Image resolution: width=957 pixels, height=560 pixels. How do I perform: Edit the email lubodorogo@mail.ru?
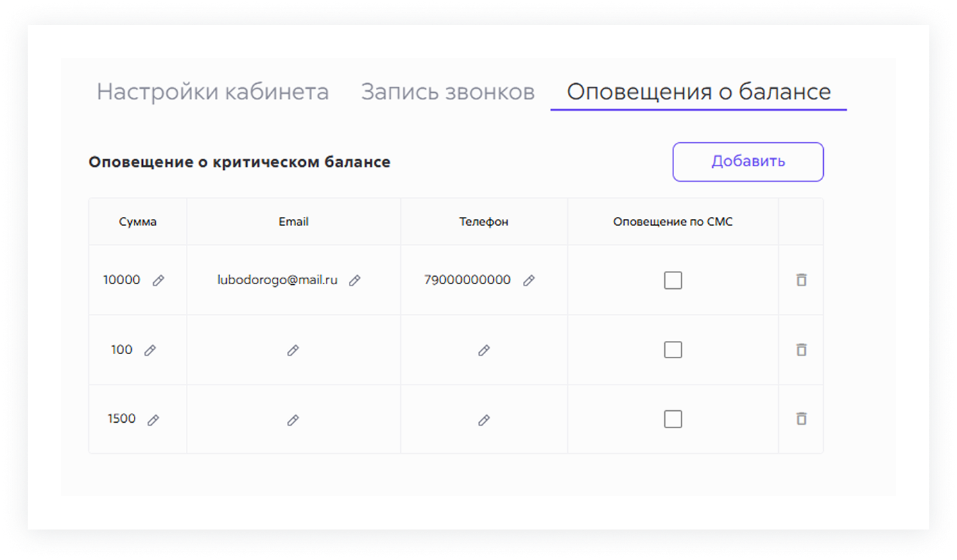tap(356, 280)
